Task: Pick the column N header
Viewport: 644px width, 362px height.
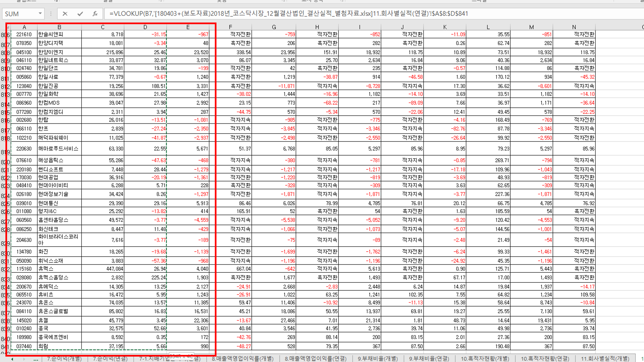Action: click(x=574, y=27)
